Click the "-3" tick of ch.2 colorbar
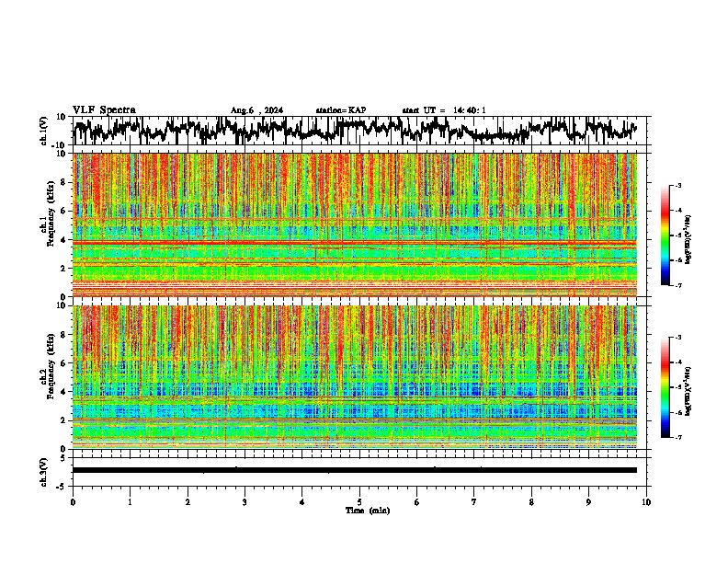The height and width of the screenshot is (563, 728). point(678,338)
